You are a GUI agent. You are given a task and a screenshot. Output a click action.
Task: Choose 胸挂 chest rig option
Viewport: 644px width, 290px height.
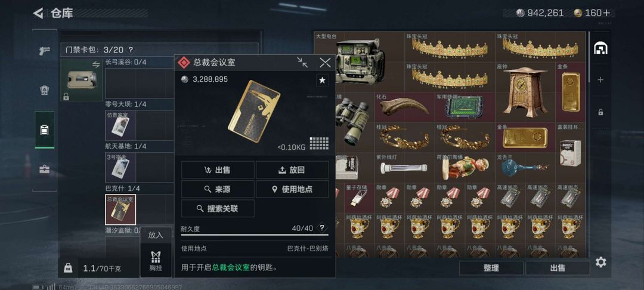(156, 260)
